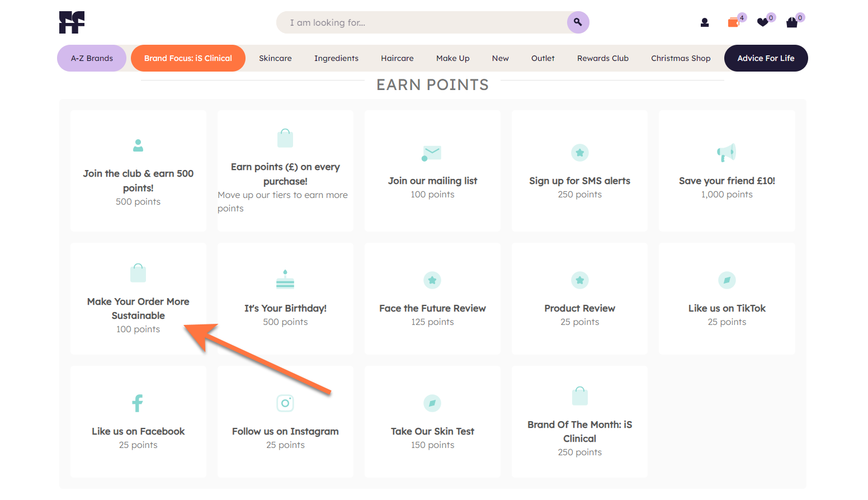Click the mailing list envelope icon

pos(432,153)
